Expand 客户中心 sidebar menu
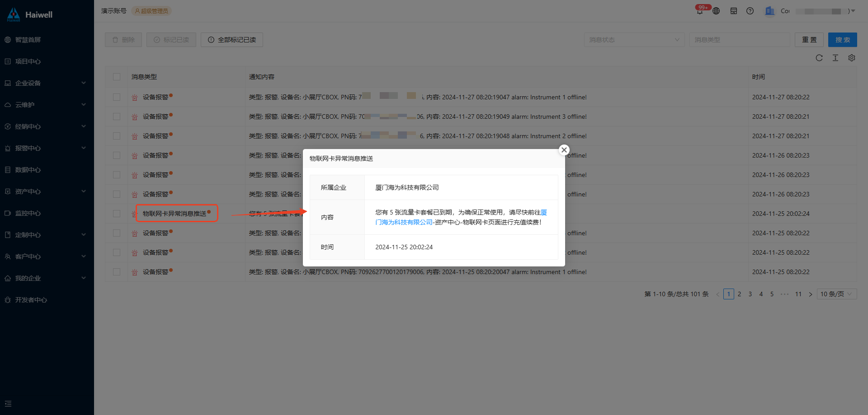 click(x=47, y=256)
